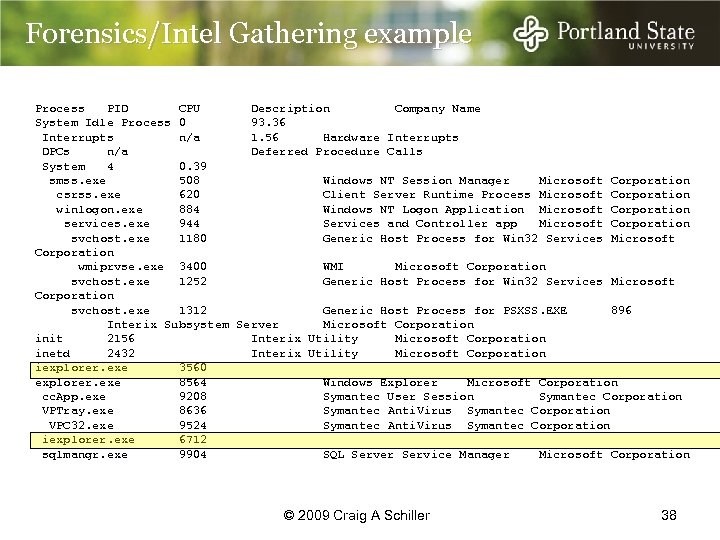This screenshot has width=720, height=540.
Task: Select the 'ccApp.exe' process name
Action: (74, 397)
